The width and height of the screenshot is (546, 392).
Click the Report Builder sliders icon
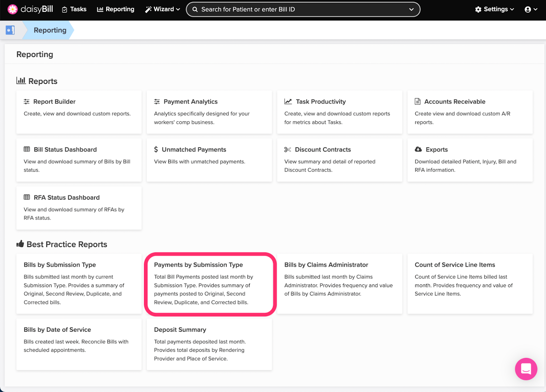click(27, 102)
